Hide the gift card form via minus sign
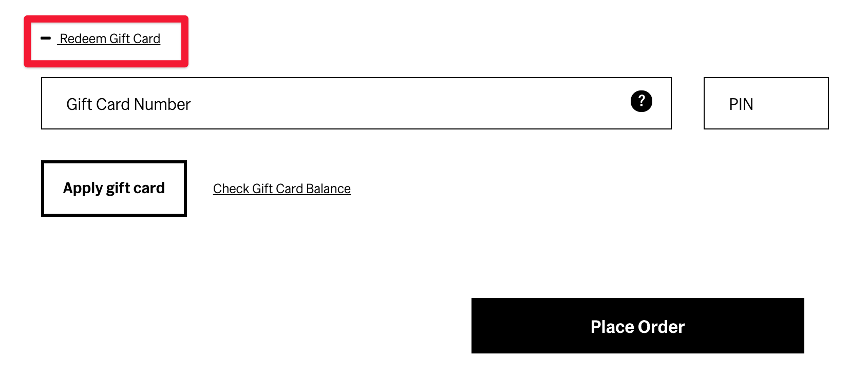The image size is (868, 374). 46,39
